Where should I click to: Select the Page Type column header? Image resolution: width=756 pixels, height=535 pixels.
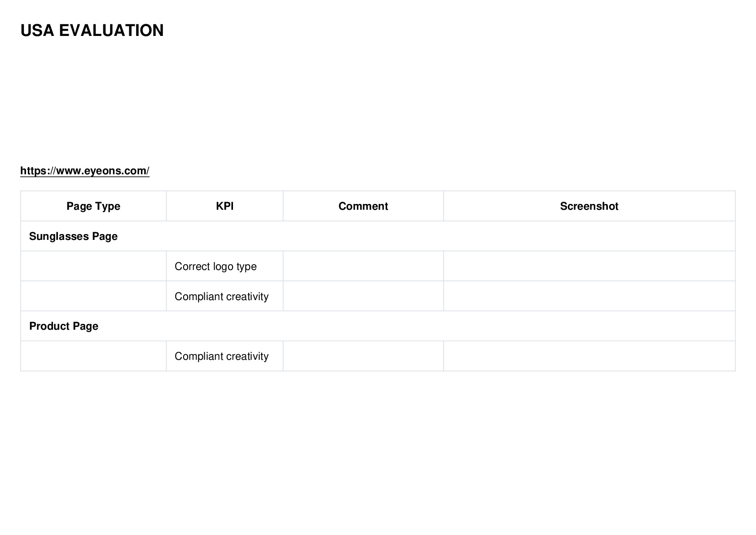pyautogui.click(x=93, y=206)
